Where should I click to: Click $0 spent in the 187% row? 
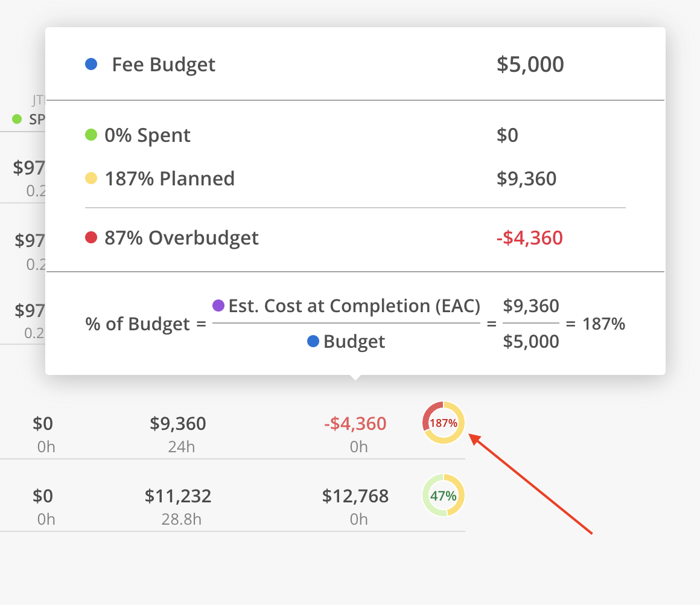coord(42,423)
